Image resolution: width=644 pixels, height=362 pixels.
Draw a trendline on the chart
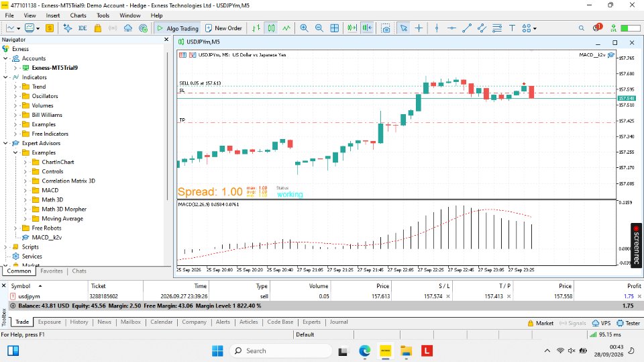[467, 28]
